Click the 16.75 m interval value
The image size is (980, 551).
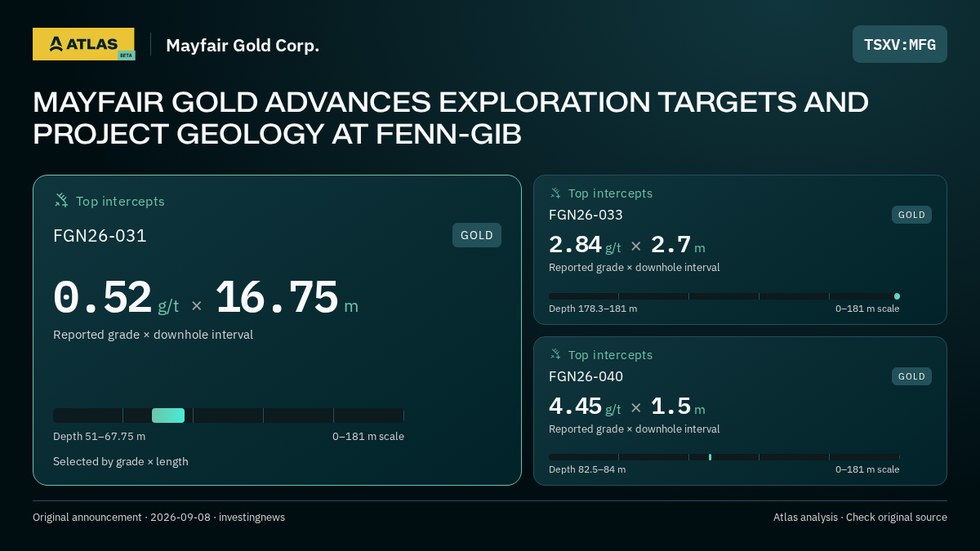(287, 298)
